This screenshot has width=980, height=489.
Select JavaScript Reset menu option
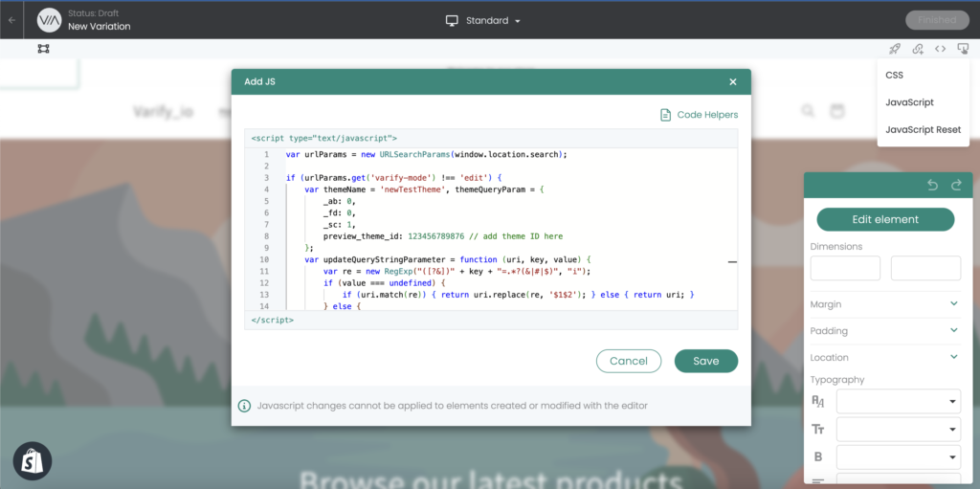pyautogui.click(x=923, y=129)
